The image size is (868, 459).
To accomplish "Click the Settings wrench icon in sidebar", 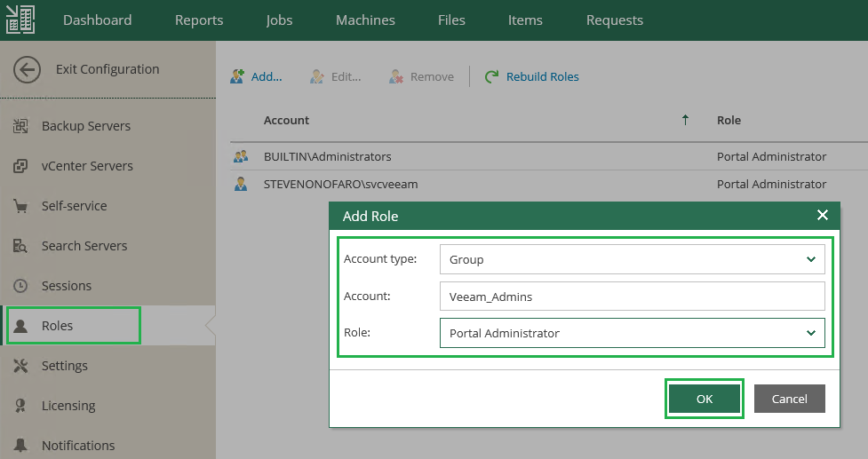I will pyautogui.click(x=20, y=366).
